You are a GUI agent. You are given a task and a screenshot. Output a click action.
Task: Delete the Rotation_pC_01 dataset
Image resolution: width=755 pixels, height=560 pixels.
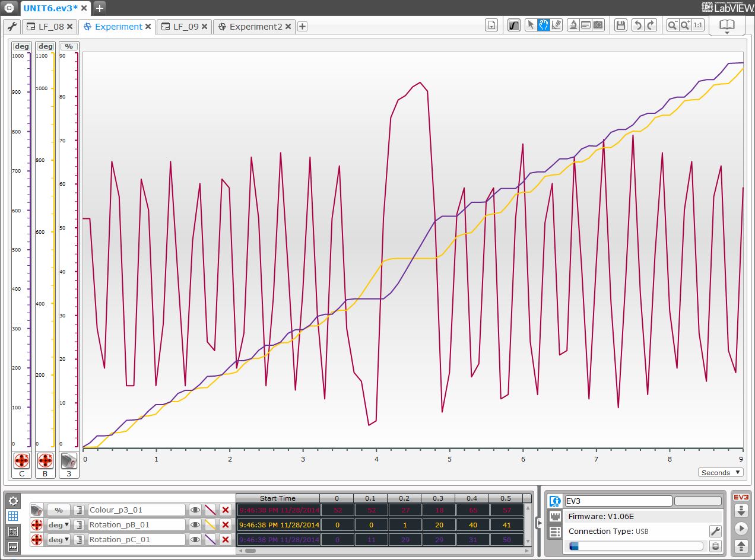pos(225,540)
